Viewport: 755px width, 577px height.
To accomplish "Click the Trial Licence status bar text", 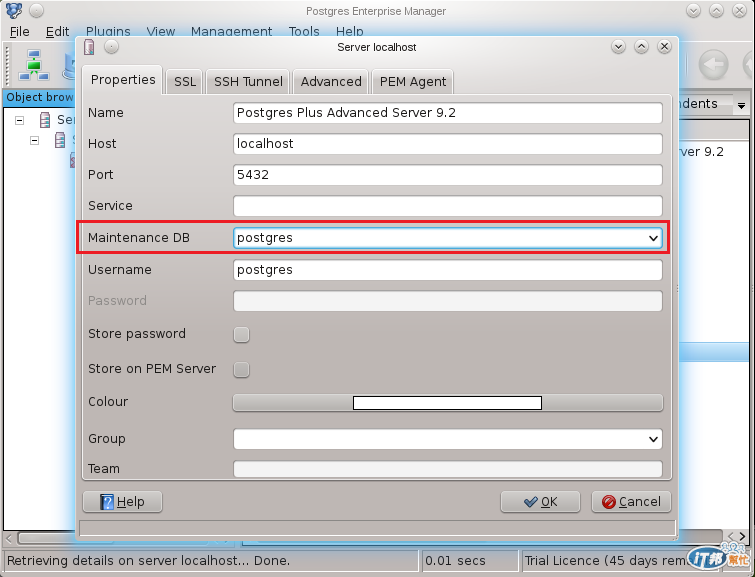I will [607, 561].
